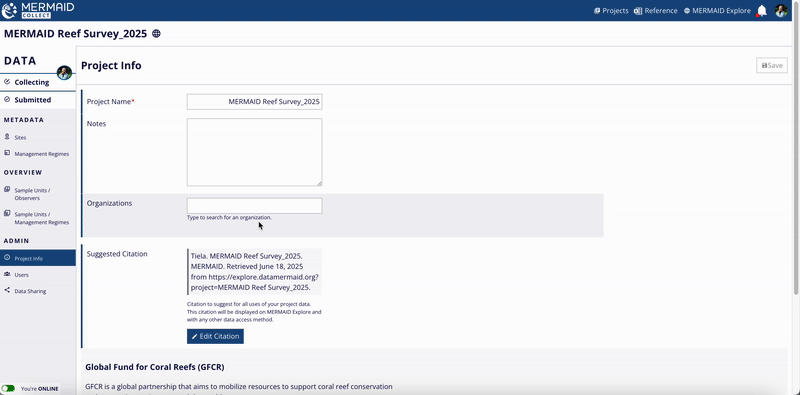Click the 'Type to search for an organization' hint
Viewport: 800px width, 395px height.
pyautogui.click(x=229, y=217)
